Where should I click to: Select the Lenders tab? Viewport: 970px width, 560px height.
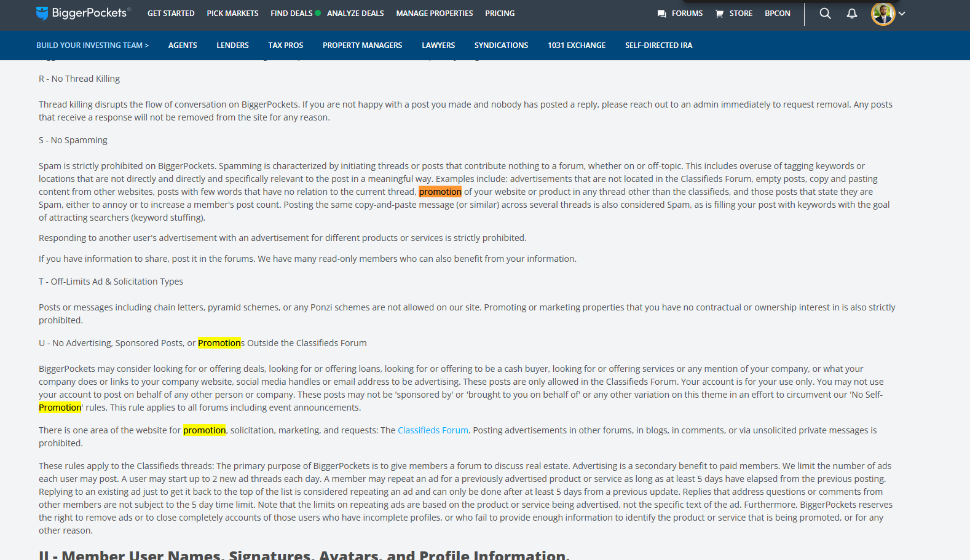[232, 45]
